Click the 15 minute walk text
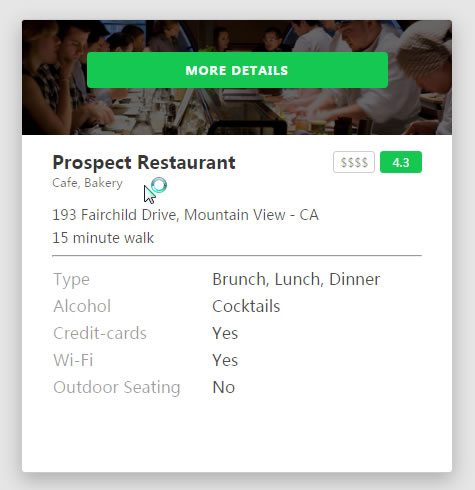The image size is (475, 490). [103, 238]
